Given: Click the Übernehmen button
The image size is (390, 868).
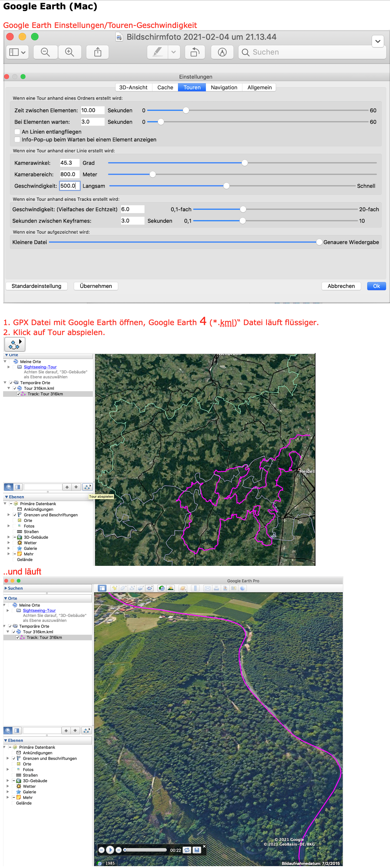Looking at the screenshot, I should tap(96, 286).
